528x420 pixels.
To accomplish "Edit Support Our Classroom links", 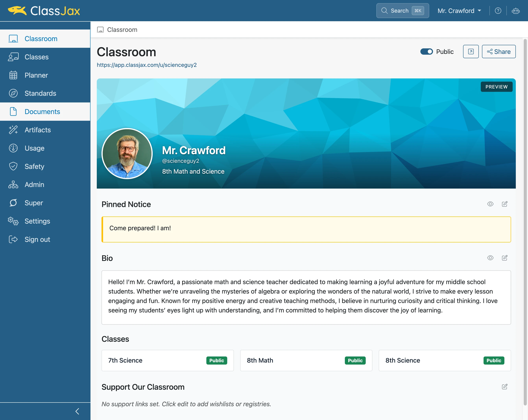I will [504, 387].
